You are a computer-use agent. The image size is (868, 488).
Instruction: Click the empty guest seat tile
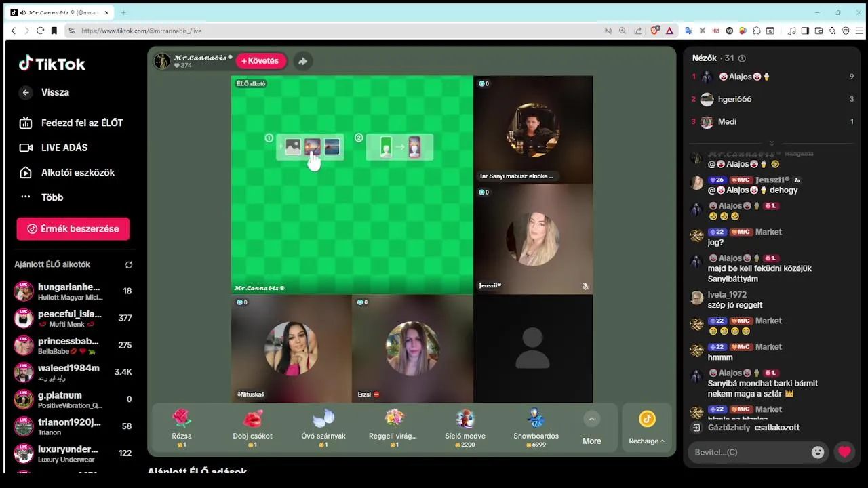(x=533, y=348)
